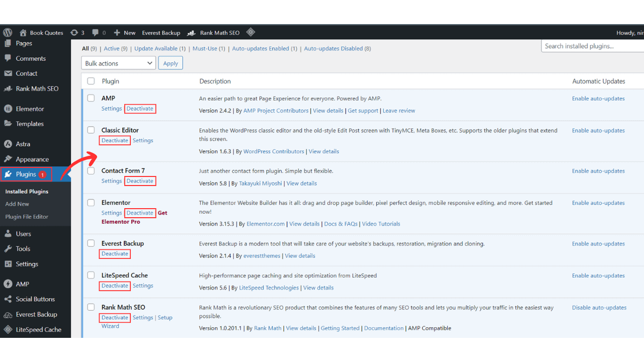Click the WordPress logo in the admin bar

coord(7,32)
